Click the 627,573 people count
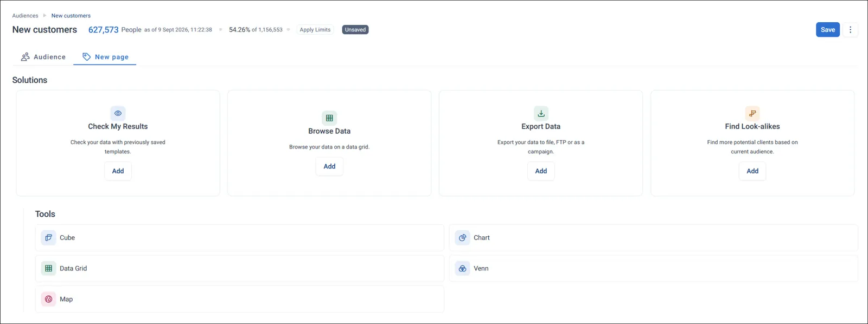The image size is (868, 324). pos(103,30)
